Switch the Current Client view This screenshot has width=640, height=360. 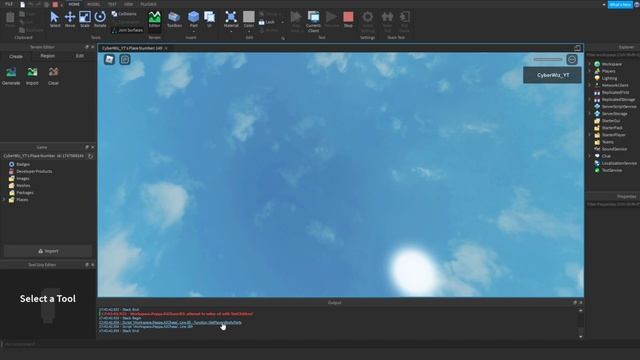[x=313, y=21]
